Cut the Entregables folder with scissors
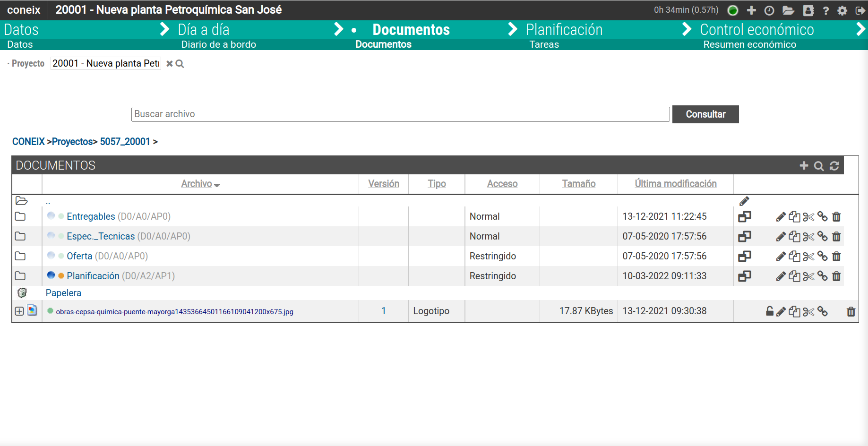This screenshot has width=868, height=446. (808, 217)
